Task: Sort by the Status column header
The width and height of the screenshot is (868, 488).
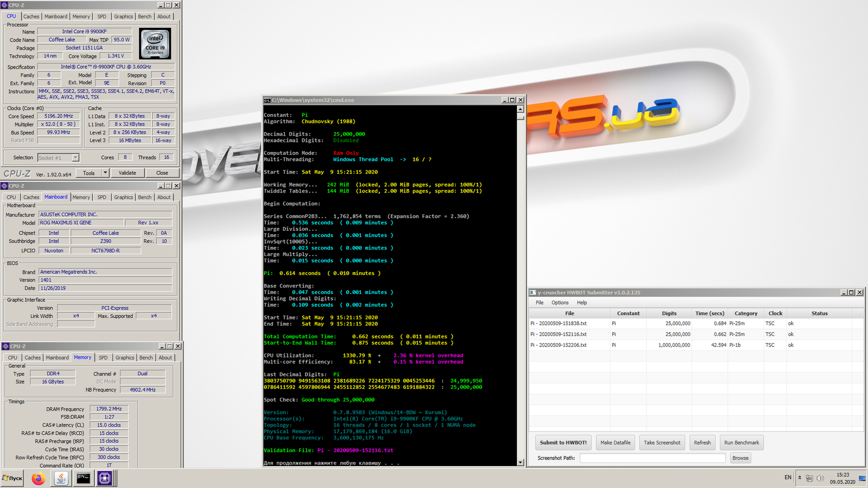Action: 819,313
